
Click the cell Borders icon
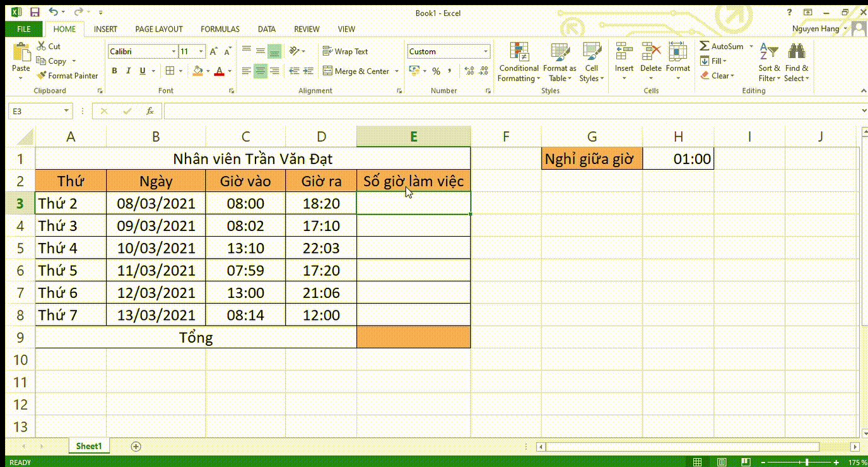pos(170,71)
